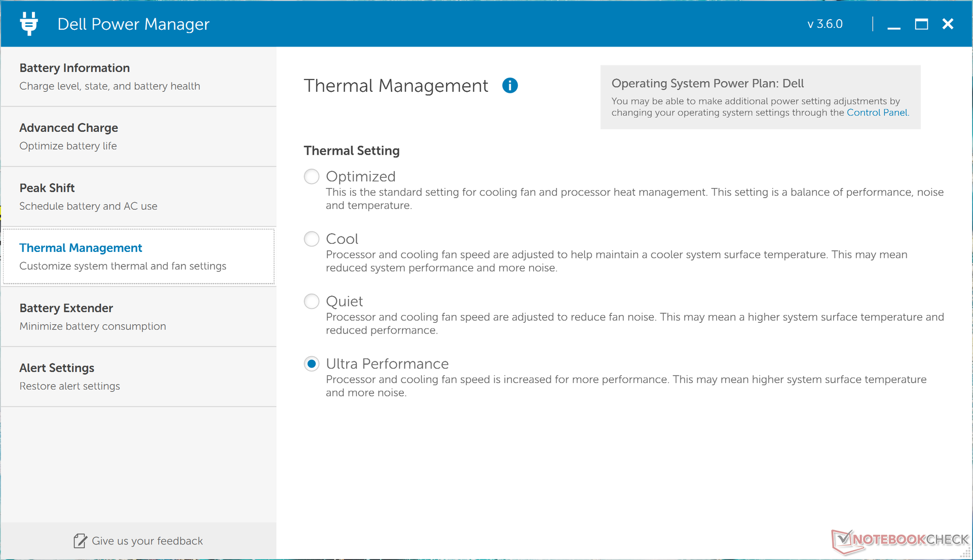Click the Dell Power Manager plug icon
This screenshot has height=560, width=973.
click(x=29, y=24)
